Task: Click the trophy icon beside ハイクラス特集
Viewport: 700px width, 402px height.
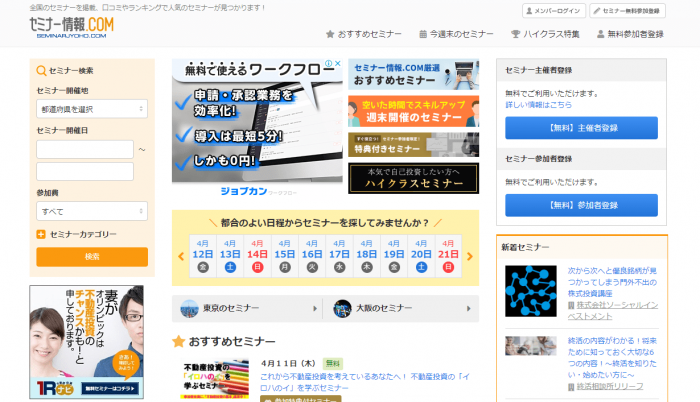Action: (x=515, y=34)
